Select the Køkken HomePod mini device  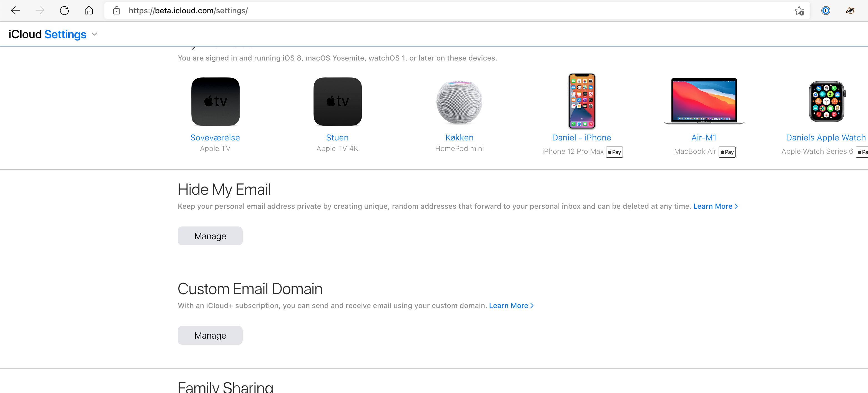point(459,115)
